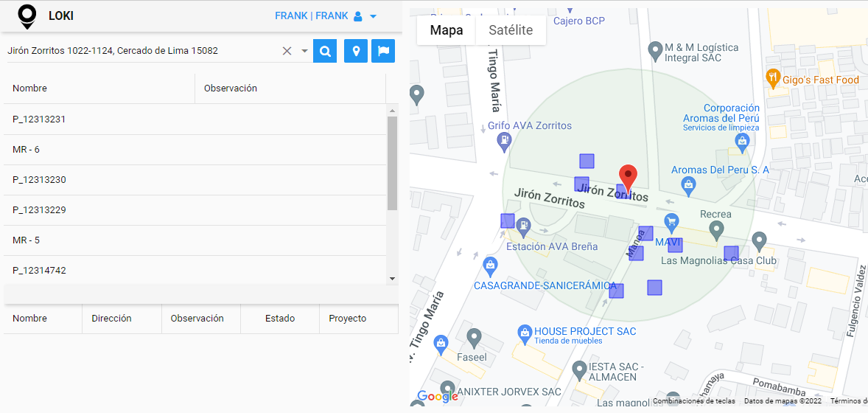
Task: Click the blue flag button
Action: coord(383,51)
